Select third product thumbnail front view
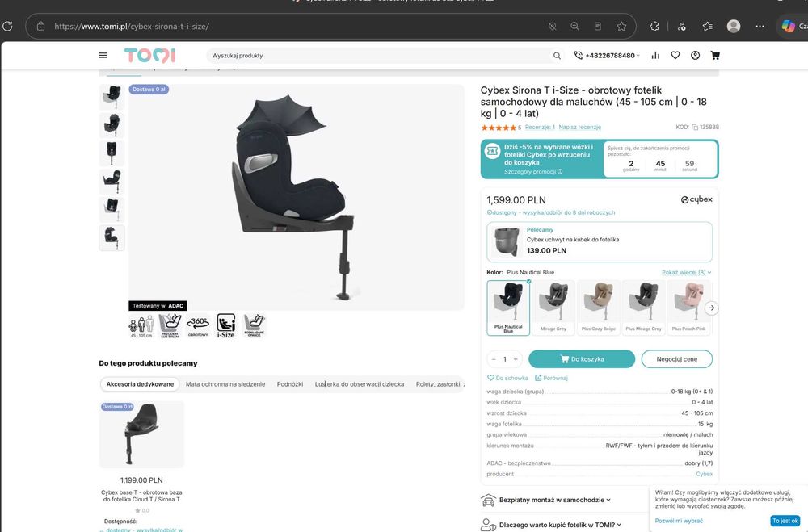 [x=112, y=153]
